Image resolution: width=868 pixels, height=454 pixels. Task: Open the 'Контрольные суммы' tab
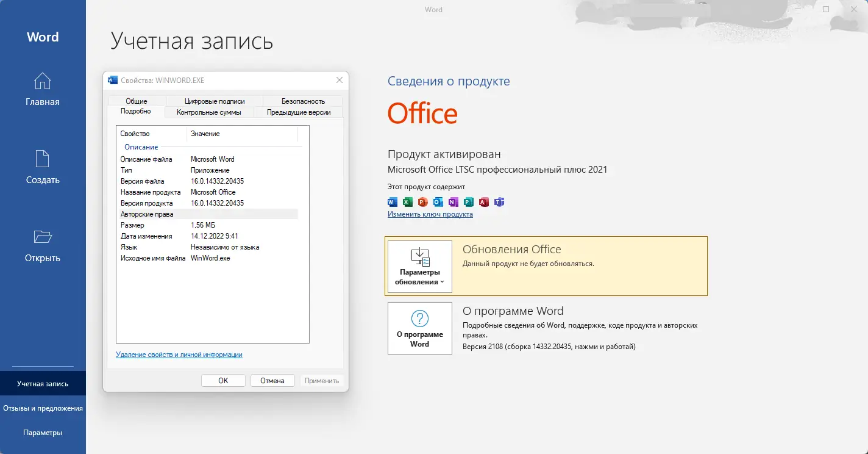210,112
